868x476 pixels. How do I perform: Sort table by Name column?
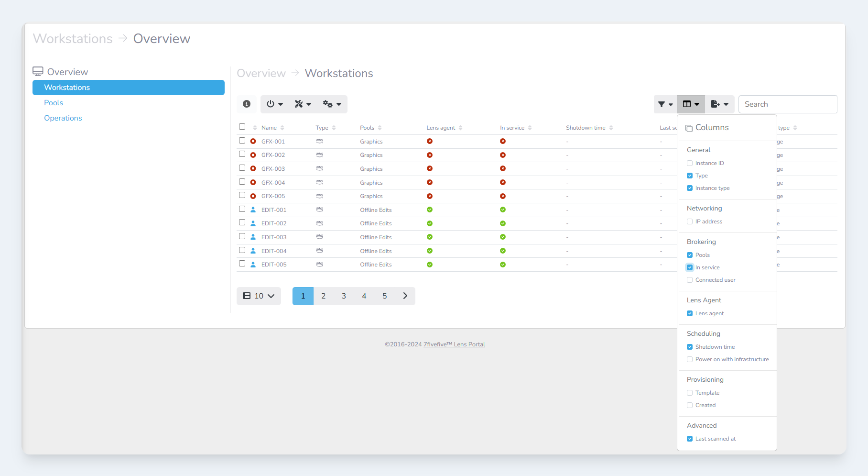tap(269, 128)
